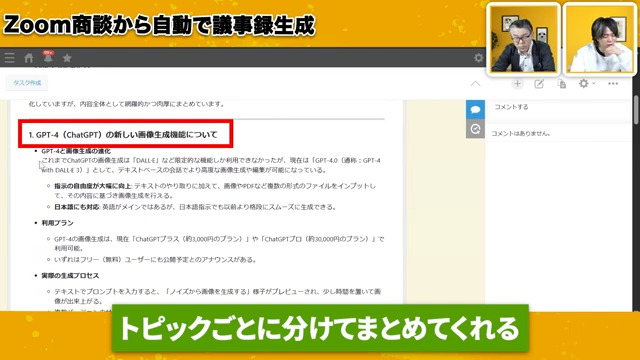Click the text コメントはありません。

[521, 133]
